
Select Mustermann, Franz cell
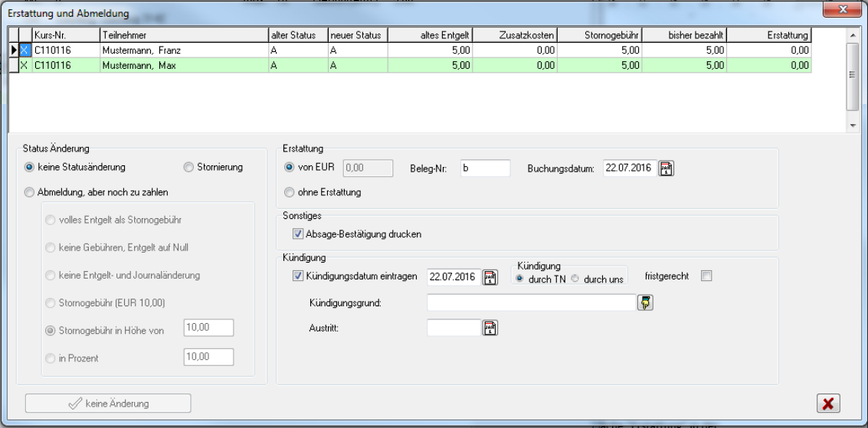[184, 51]
